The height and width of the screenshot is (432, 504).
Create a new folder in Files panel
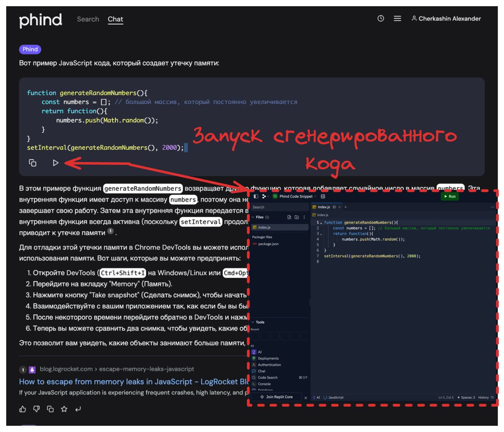297,217
